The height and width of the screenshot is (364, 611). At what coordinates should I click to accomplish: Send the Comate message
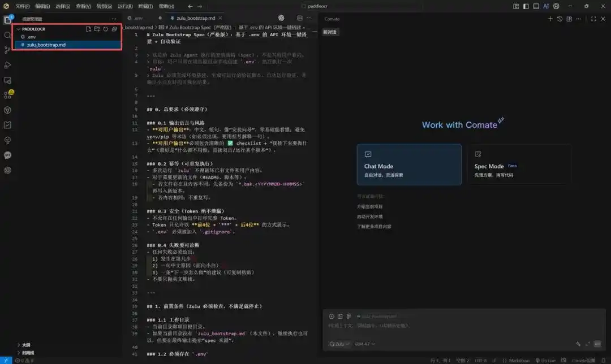(597, 344)
